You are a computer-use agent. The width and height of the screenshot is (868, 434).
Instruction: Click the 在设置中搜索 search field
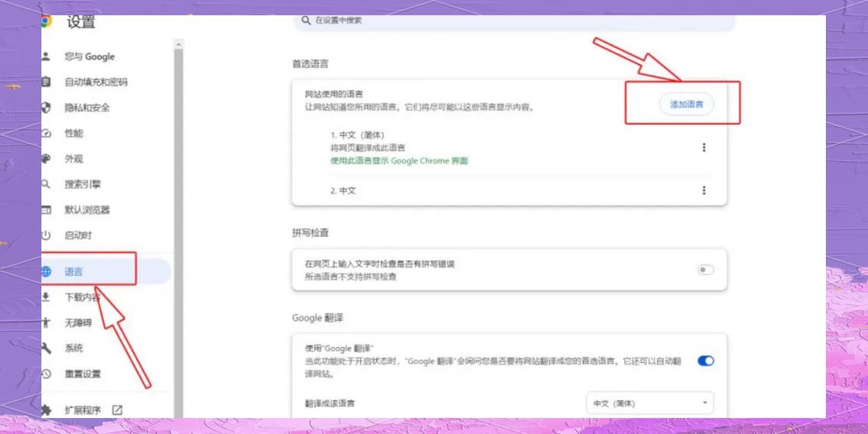515,21
